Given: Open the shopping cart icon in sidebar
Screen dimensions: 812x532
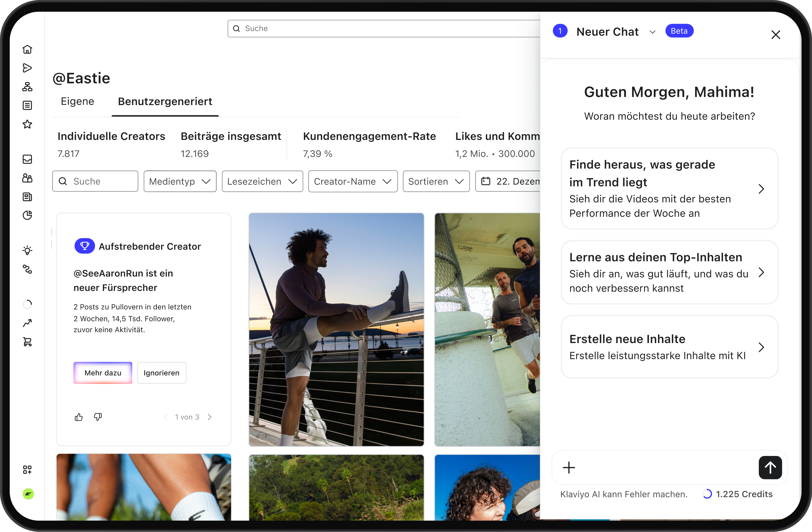Looking at the screenshot, I should 27,342.
